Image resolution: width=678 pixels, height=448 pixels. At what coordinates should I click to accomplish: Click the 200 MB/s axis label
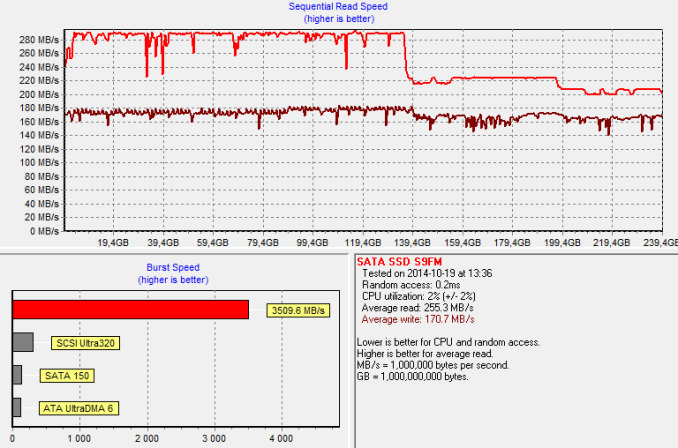pos(39,94)
